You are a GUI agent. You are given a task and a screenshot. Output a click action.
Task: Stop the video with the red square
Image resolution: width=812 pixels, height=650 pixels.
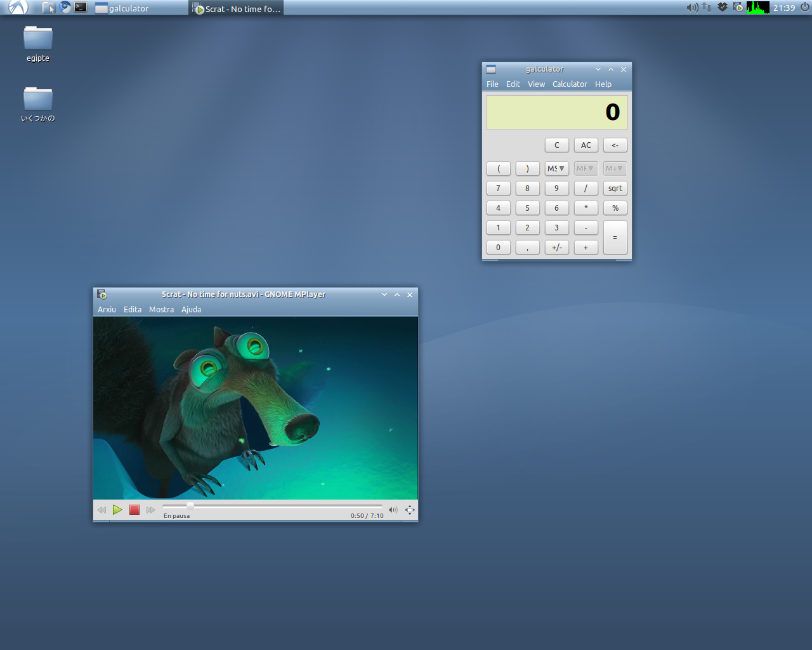click(x=134, y=510)
